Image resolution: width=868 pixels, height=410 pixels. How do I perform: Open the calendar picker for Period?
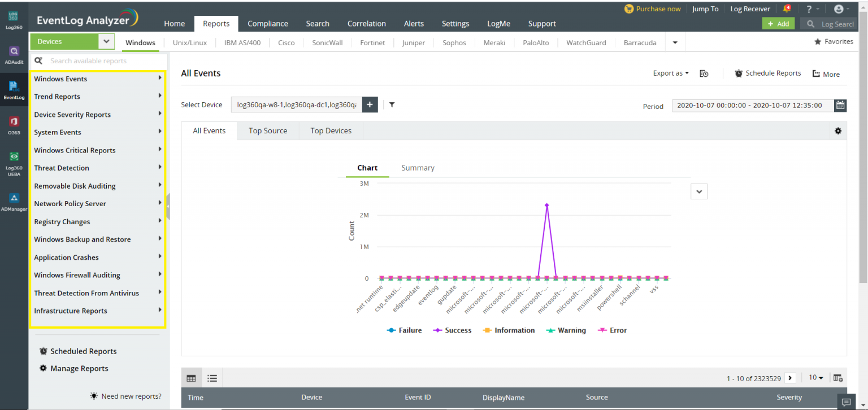point(840,105)
